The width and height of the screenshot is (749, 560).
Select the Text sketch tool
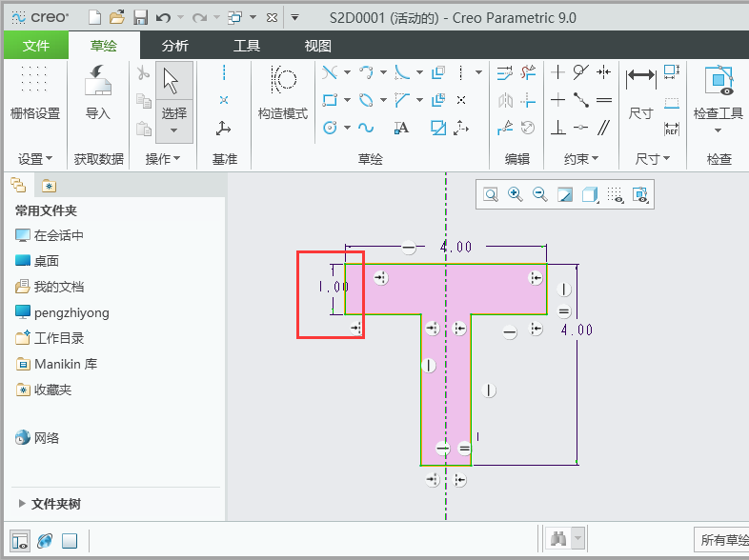401,128
